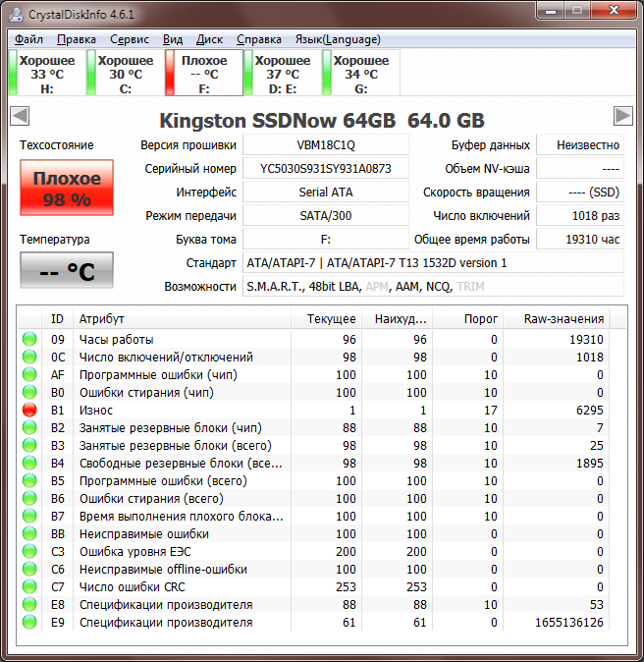Click green status icon for row B5
This screenshot has width=644, height=662.
coord(29,481)
